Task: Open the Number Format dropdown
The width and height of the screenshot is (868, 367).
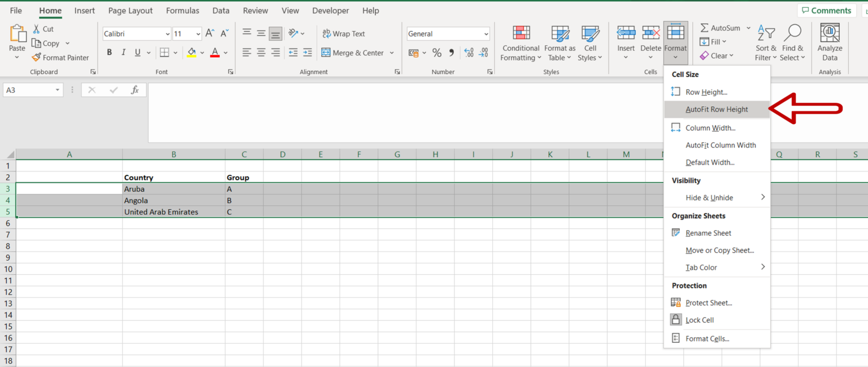Action: coord(448,33)
